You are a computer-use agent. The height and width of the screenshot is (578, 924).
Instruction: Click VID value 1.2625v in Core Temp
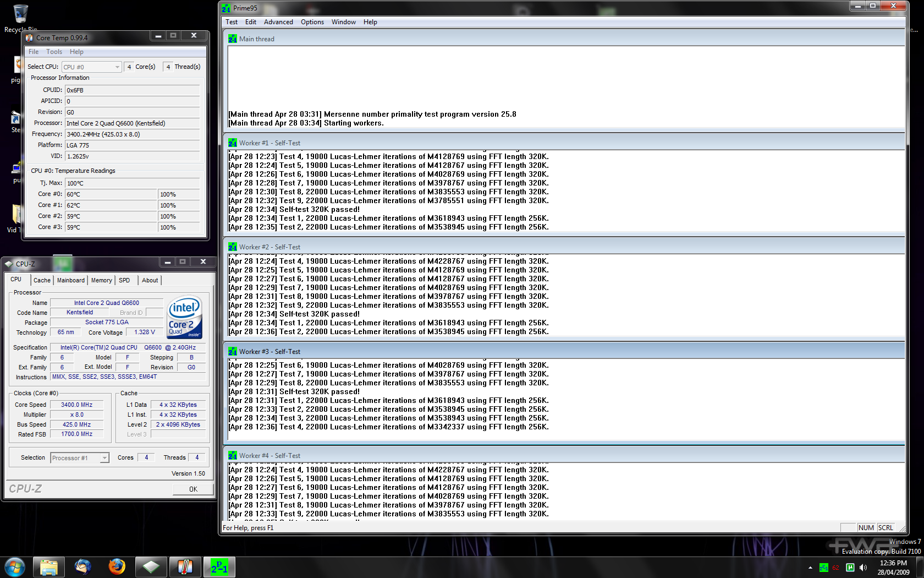(x=132, y=156)
